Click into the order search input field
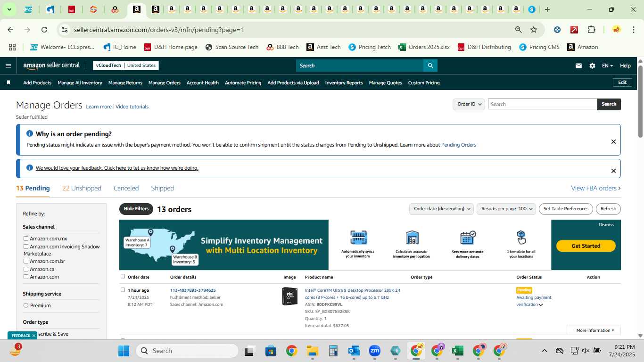644x362 pixels. pyautogui.click(x=542, y=104)
